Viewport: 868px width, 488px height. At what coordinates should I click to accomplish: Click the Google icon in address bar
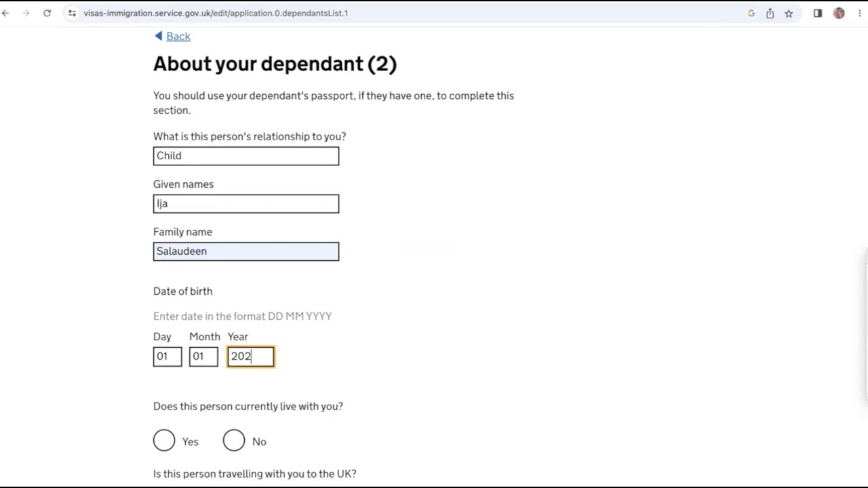coord(751,13)
